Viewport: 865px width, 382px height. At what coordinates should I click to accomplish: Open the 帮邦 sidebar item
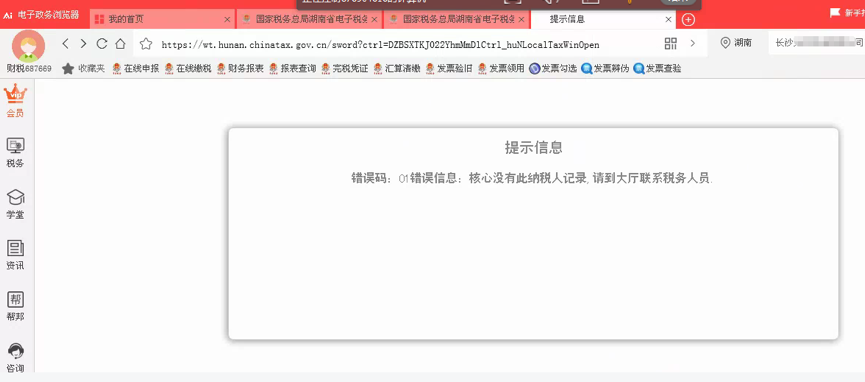coord(15,306)
